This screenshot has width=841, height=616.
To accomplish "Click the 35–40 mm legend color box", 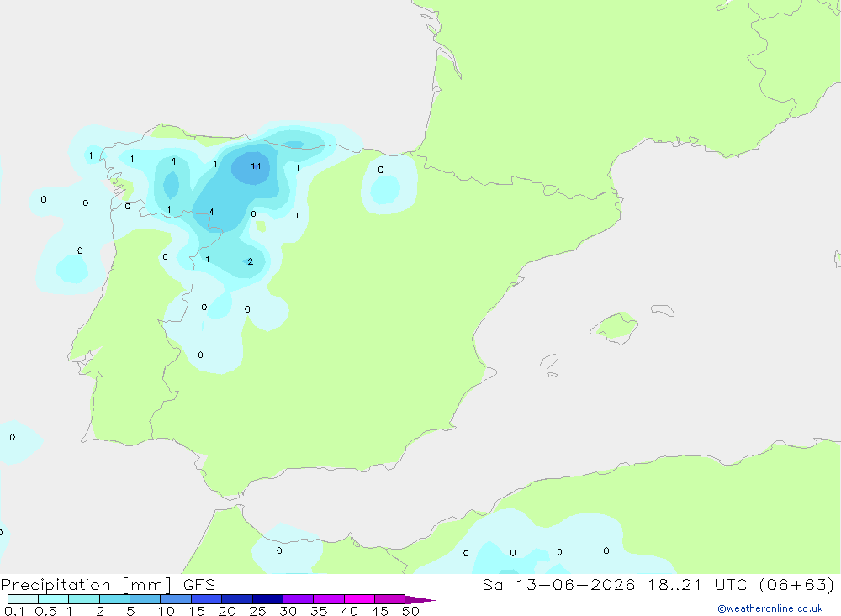I will click(x=329, y=599).
